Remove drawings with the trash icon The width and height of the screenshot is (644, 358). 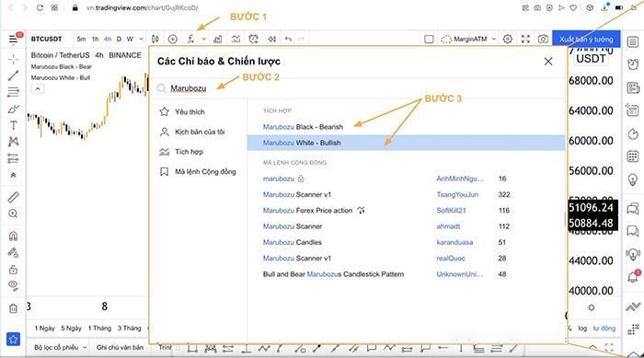(x=13, y=308)
